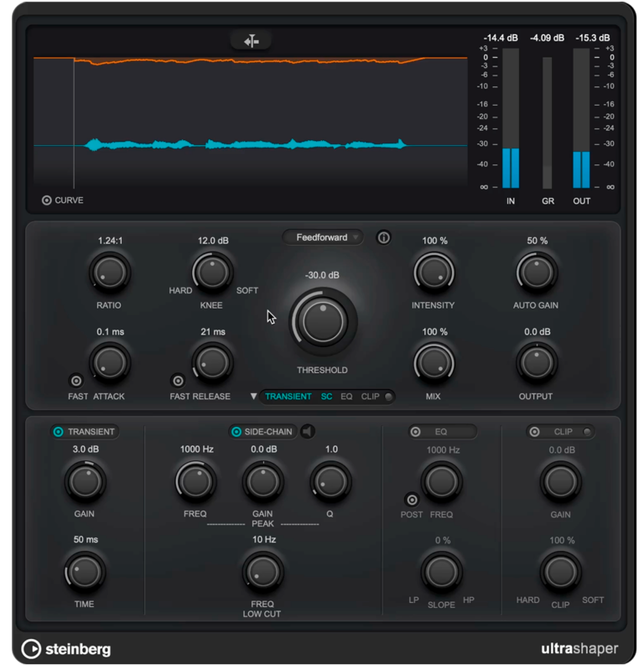Select the TRANSIENT tab label
The height and width of the screenshot is (670, 644).
pyautogui.click(x=288, y=397)
